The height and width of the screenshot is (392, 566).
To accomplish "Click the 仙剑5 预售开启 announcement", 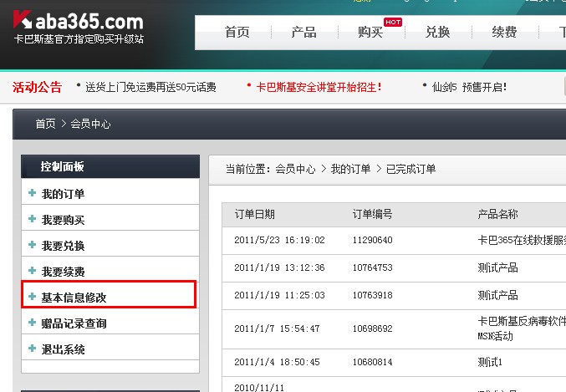I will click(x=469, y=87).
